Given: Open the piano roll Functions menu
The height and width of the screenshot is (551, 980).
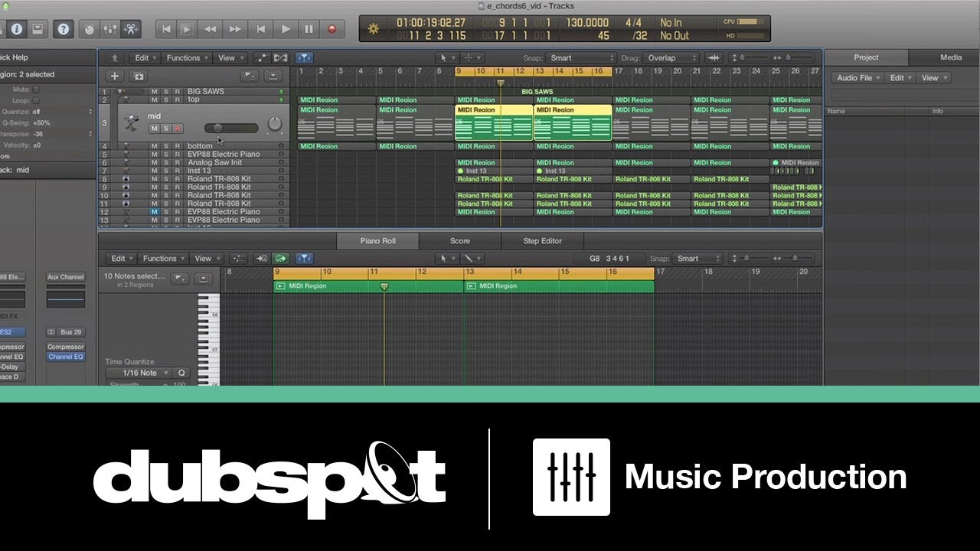Looking at the screenshot, I should pyautogui.click(x=164, y=259).
